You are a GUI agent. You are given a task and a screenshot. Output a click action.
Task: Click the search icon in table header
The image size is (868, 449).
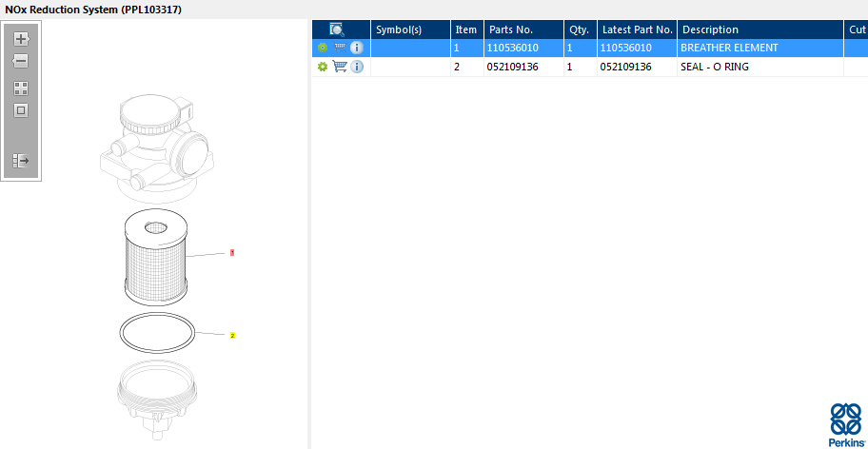coord(337,29)
